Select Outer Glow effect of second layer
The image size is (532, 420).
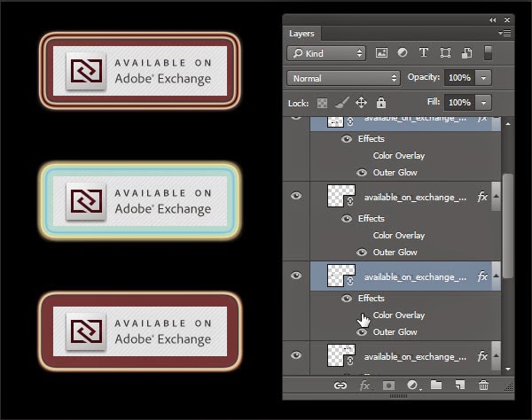[395, 253]
